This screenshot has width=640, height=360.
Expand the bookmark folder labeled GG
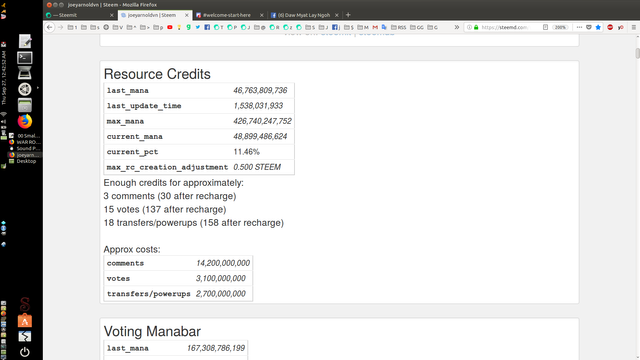[417, 27]
